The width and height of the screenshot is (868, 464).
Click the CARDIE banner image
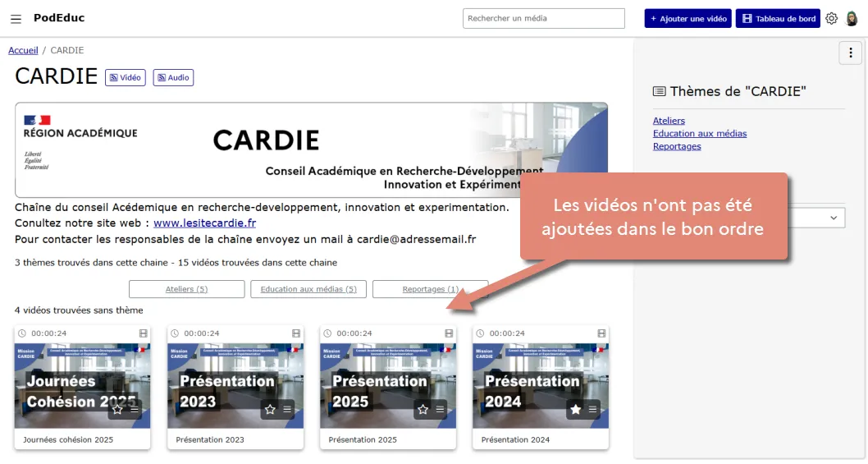tap(311, 149)
